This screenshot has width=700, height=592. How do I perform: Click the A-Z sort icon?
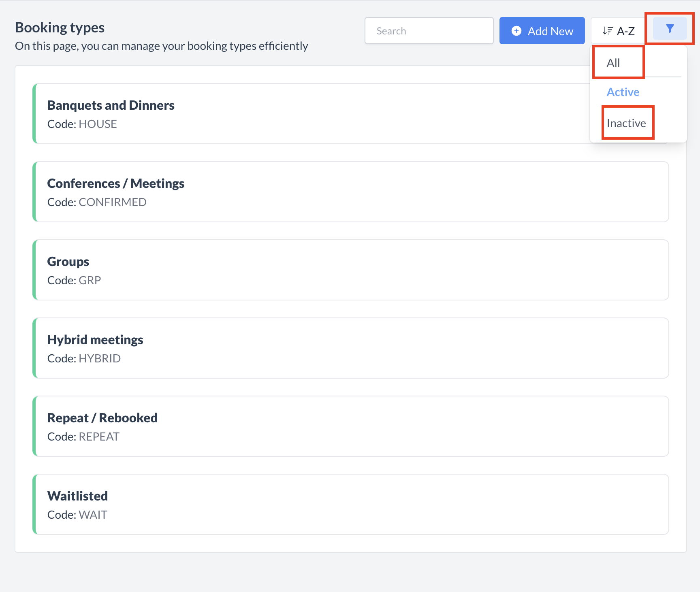607,30
